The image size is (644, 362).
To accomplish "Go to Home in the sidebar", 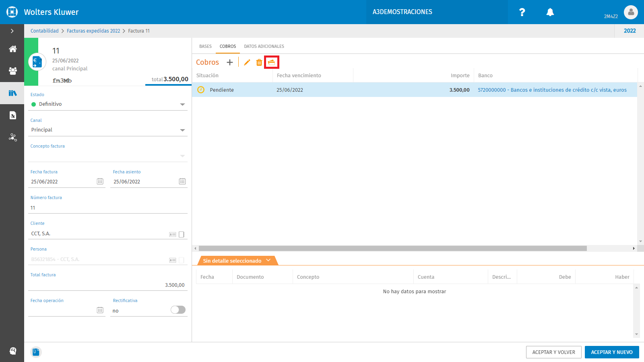I will coord(13,49).
